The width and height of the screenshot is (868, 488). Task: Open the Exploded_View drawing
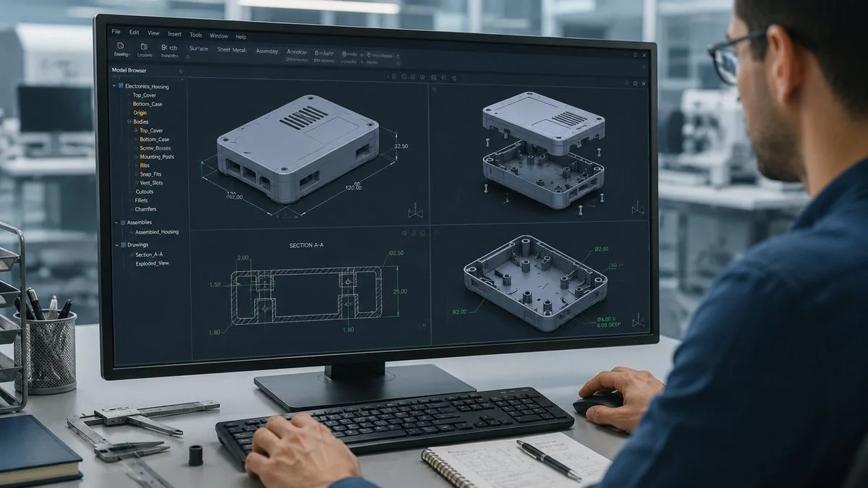pos(153,263)
